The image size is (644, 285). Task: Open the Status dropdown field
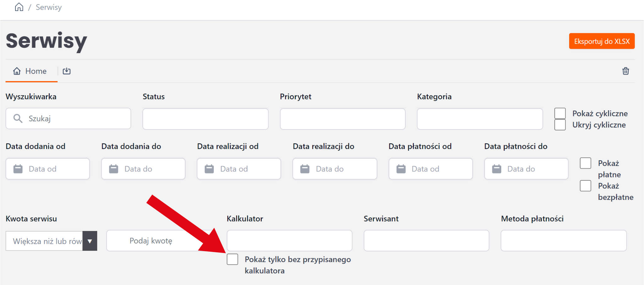point(205,119)
